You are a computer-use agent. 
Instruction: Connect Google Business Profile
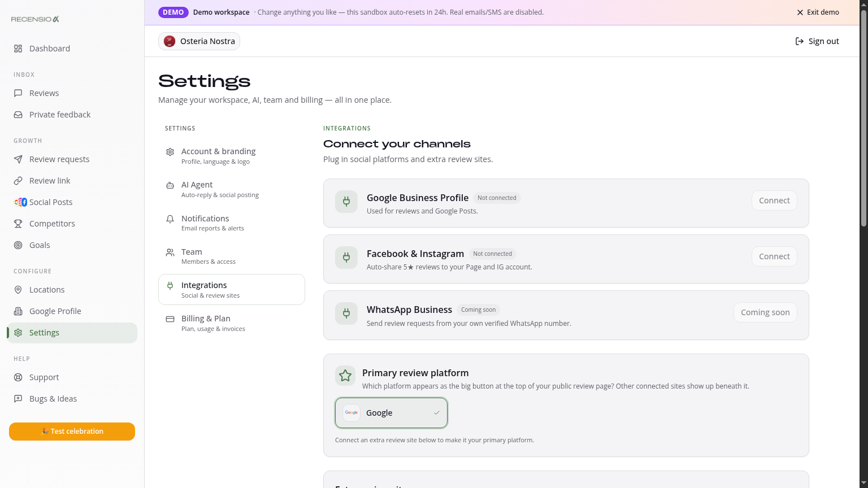(774, 201)
